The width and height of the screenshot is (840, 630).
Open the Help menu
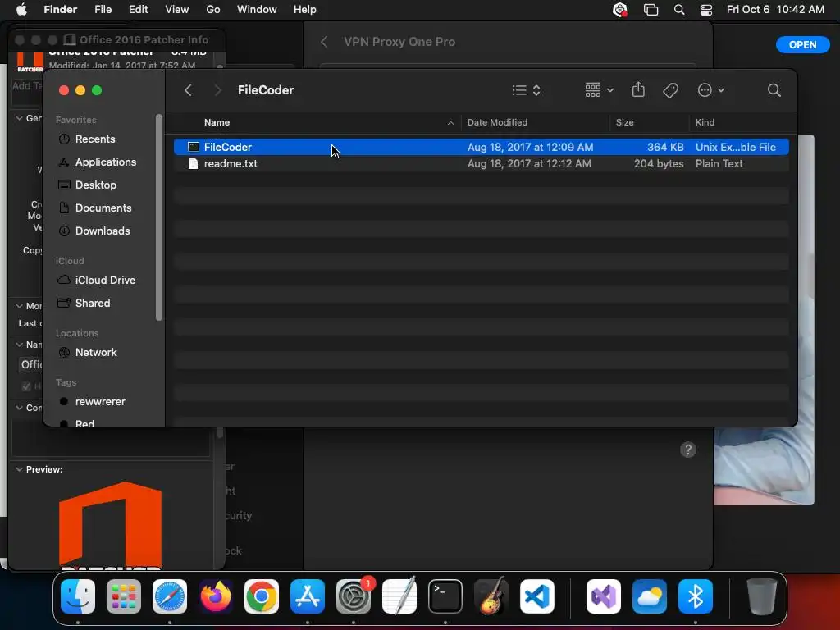point(305,10)
